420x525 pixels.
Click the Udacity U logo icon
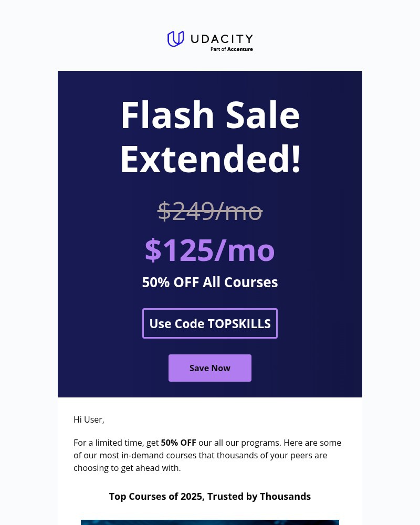(x=175, y=39)
